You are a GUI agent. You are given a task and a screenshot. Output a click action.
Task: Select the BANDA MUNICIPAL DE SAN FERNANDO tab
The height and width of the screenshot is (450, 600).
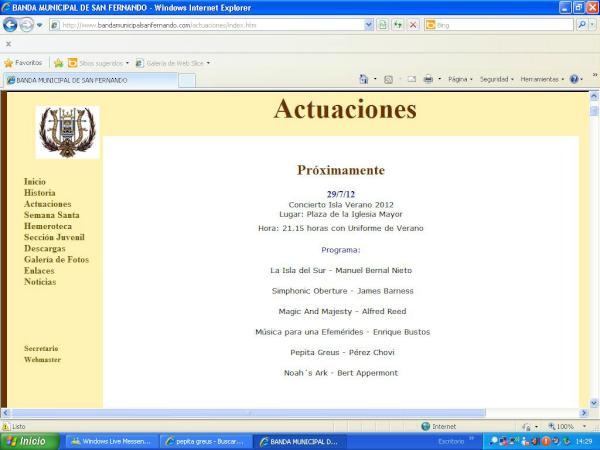pos(90,80)
